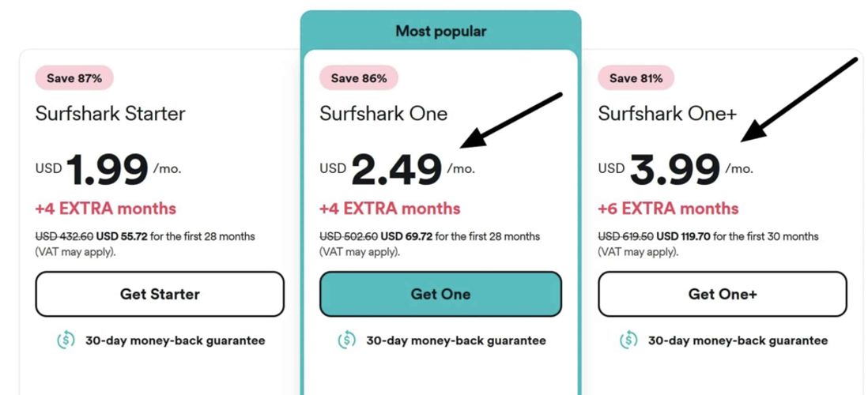Click the Surfshark One+ plan title
The image size is (868, 395).
click(667, 114)
